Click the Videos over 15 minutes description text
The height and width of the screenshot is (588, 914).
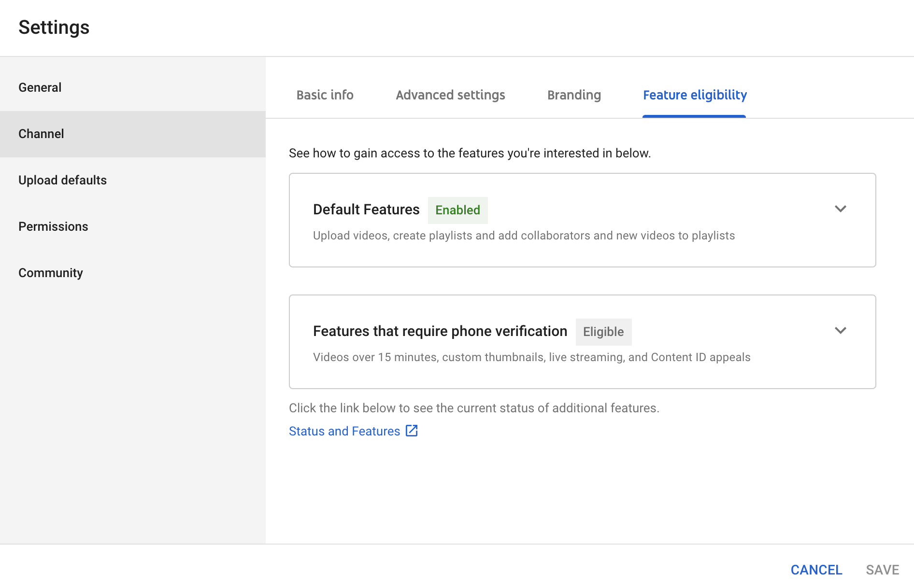pyautogui.click(x=531, y=357)
